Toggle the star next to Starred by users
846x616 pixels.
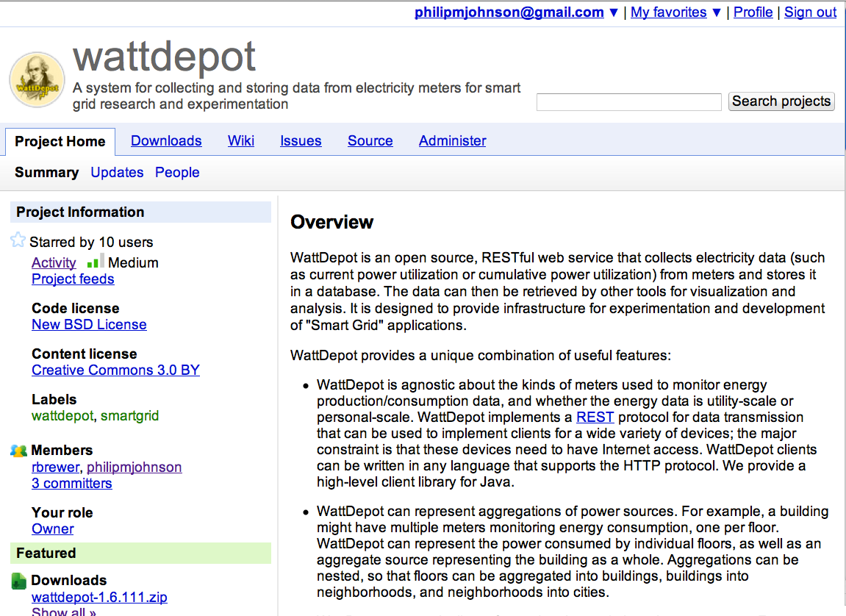point(18,240)
